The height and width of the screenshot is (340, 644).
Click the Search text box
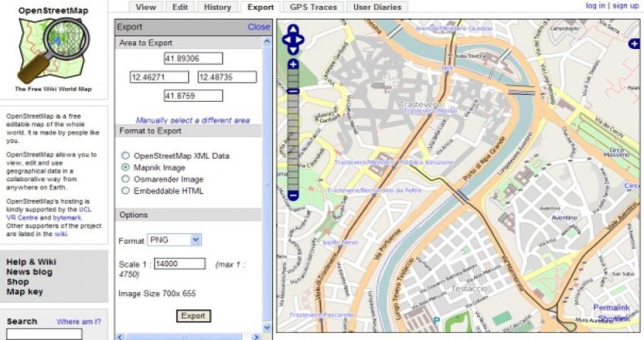[44, 334]
